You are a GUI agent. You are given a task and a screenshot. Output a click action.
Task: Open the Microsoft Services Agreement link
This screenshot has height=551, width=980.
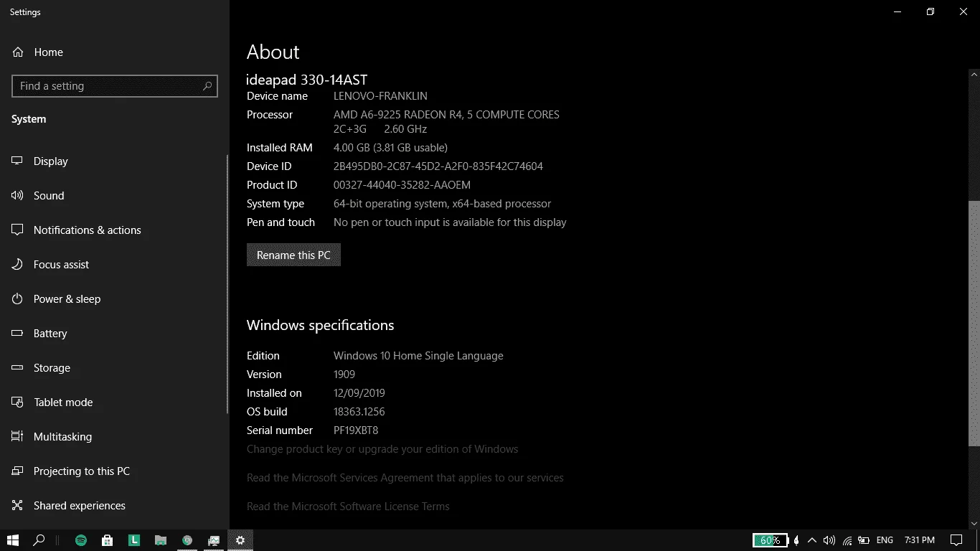click(405, 478)
